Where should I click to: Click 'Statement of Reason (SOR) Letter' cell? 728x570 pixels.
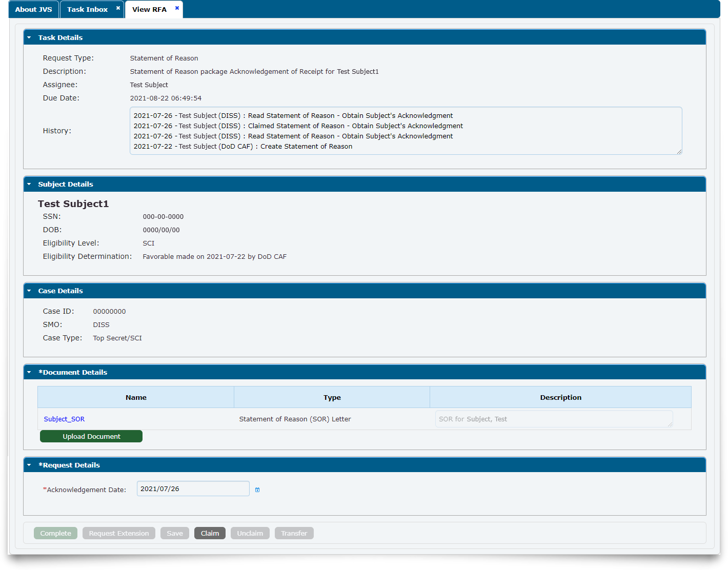(x=295, y=419)
